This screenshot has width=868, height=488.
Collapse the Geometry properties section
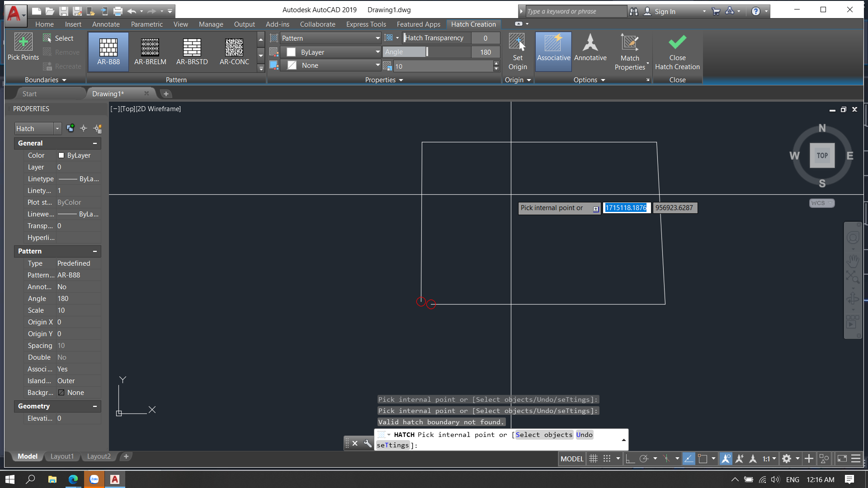(x=95, y=406)
